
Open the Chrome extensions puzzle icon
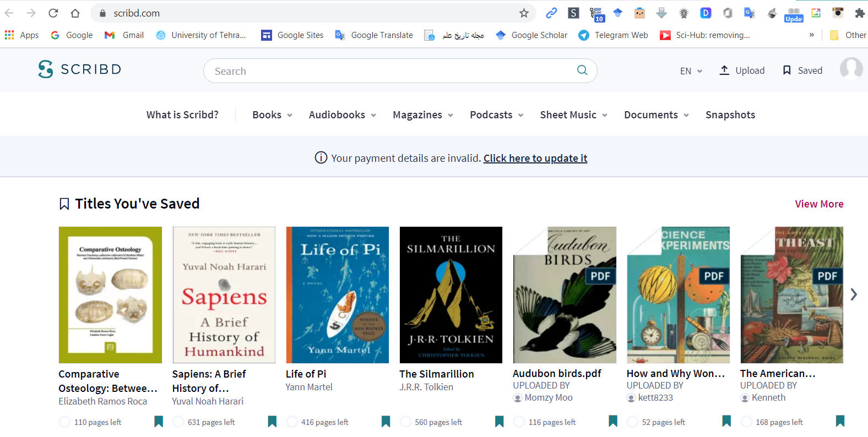[859, 13]
